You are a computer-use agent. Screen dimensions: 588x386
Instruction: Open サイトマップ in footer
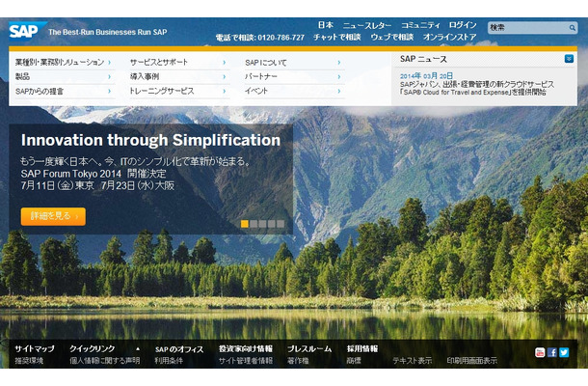point(35,348)
